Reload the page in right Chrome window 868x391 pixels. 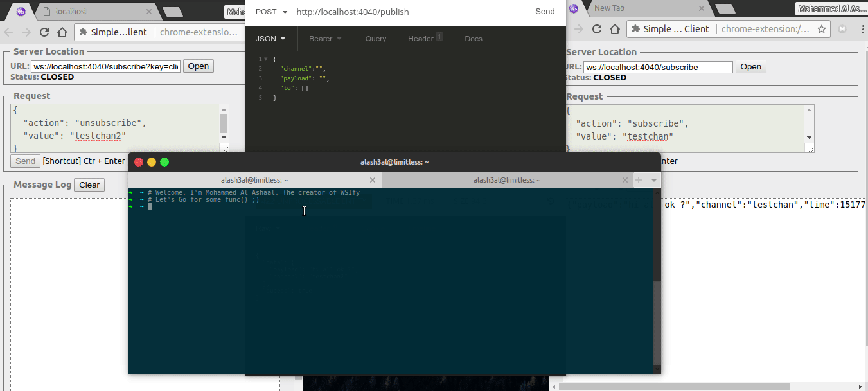[x=596, y=29]
